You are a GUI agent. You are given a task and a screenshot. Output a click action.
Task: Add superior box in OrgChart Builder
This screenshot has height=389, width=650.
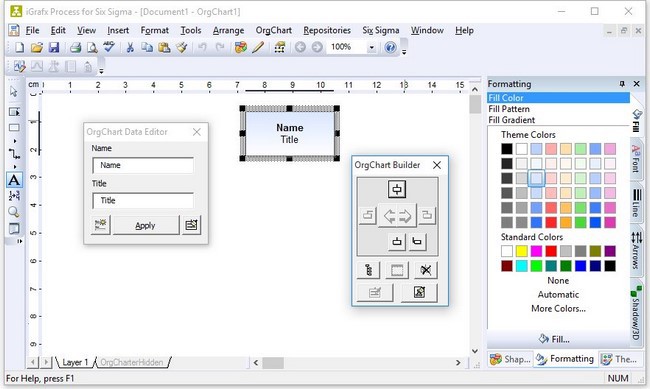(397, 190)
